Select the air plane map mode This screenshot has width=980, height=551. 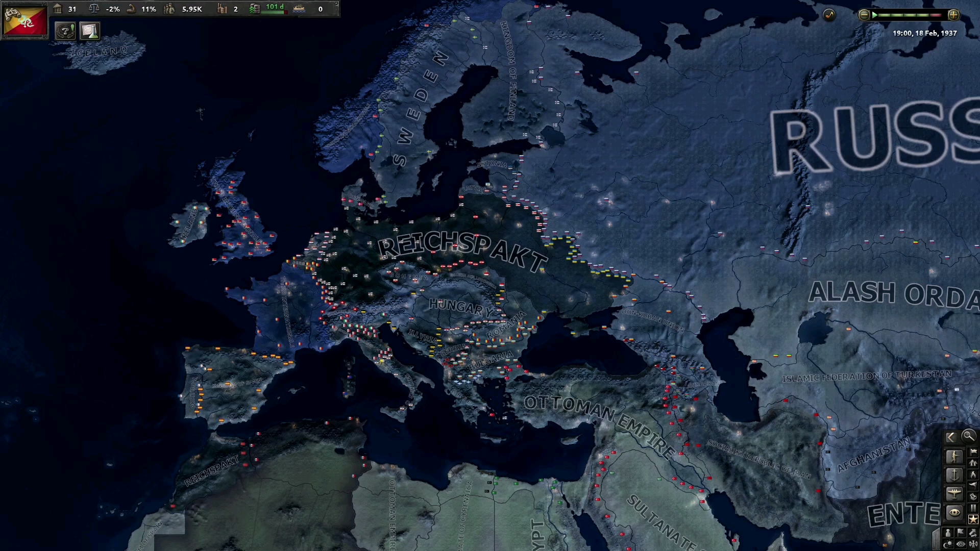click(954, 494)
